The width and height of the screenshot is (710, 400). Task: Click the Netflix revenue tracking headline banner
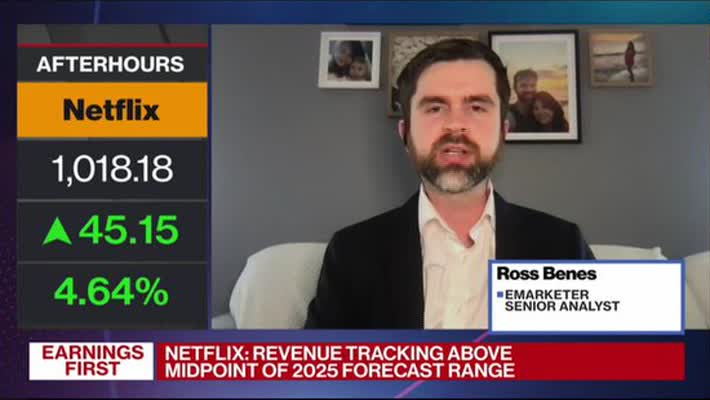point(421,361)
